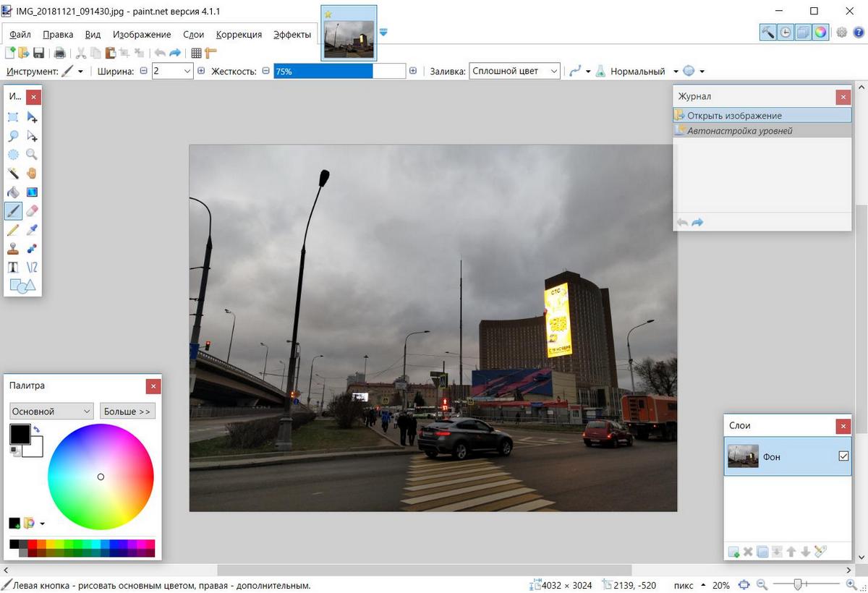Toggle visibility of the Фон layer

(x=844, y=456)
